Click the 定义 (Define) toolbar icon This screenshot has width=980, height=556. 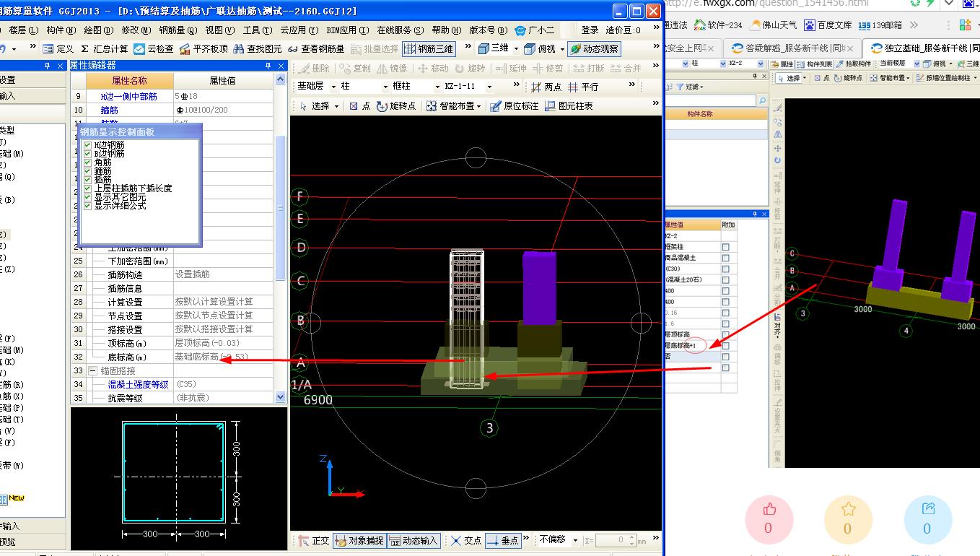[58, 49]
